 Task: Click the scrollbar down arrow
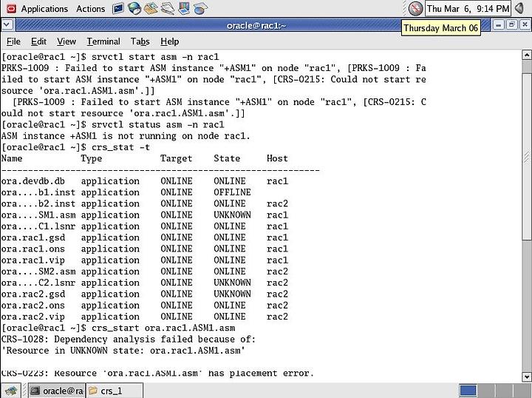pyautogui.click(x=527, y=377)
